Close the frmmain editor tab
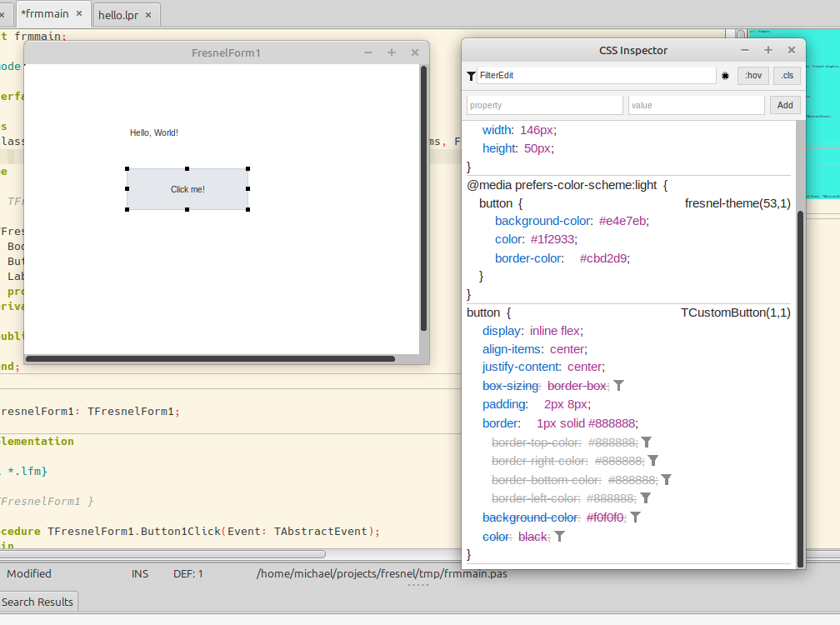Screen dimensions: 840x625 (79, 14)
